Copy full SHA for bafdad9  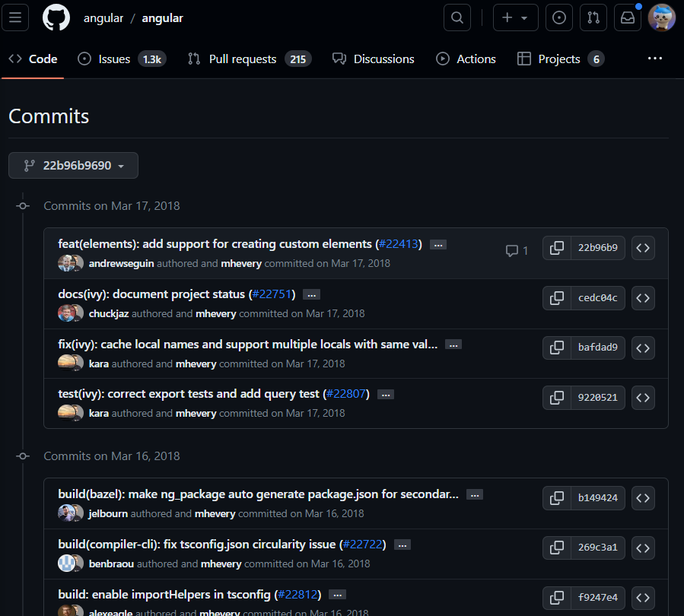[557, 348]
